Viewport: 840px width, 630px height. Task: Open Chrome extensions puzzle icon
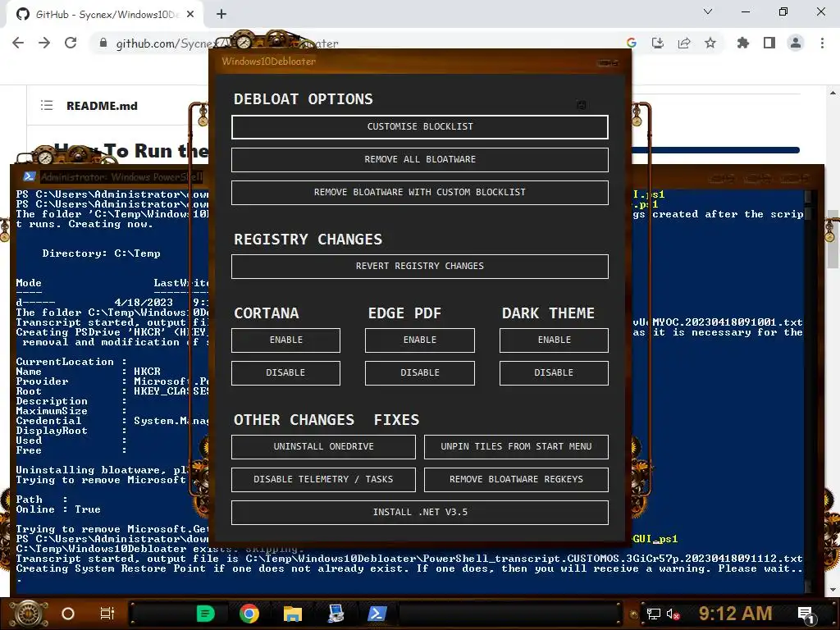click(x=743, y=43)
